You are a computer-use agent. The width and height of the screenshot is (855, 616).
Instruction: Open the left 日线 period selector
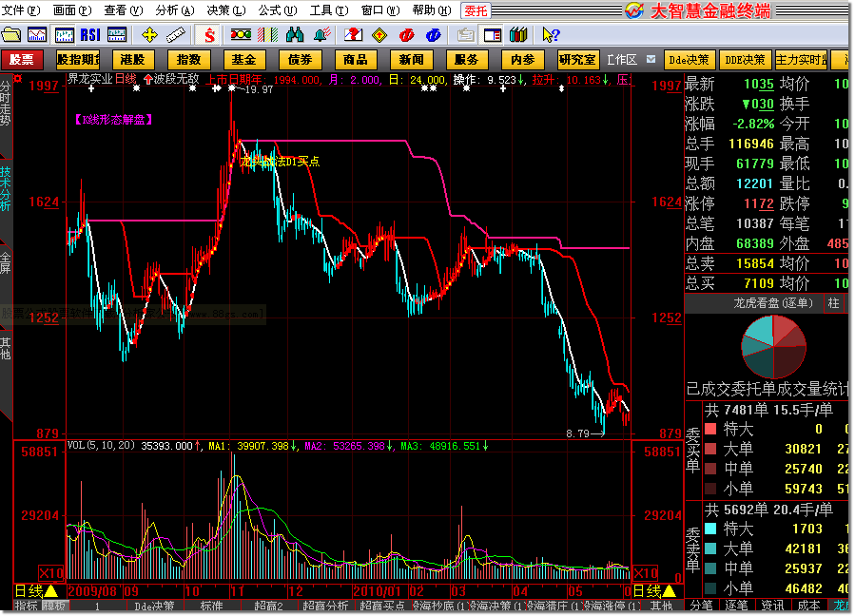(x=35, y=591)
